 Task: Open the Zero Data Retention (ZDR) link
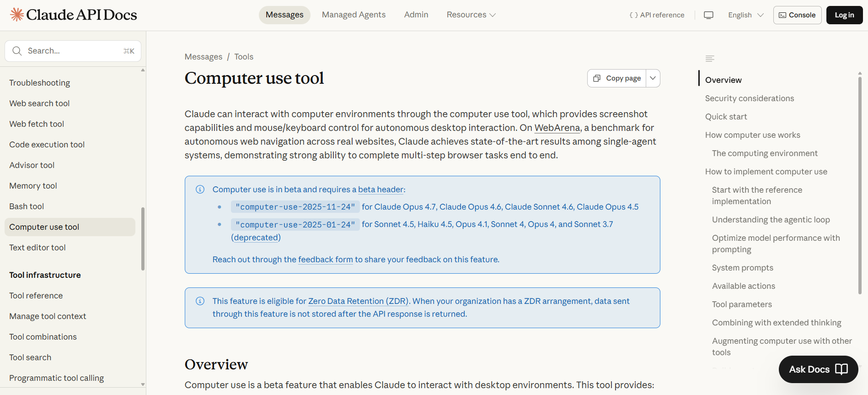(x=358, y=301)
